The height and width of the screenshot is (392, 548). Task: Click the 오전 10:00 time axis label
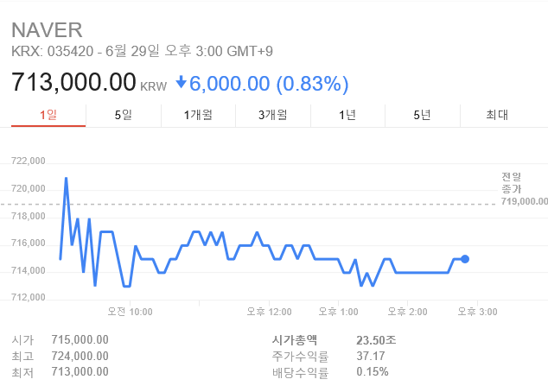pos(130,312)
